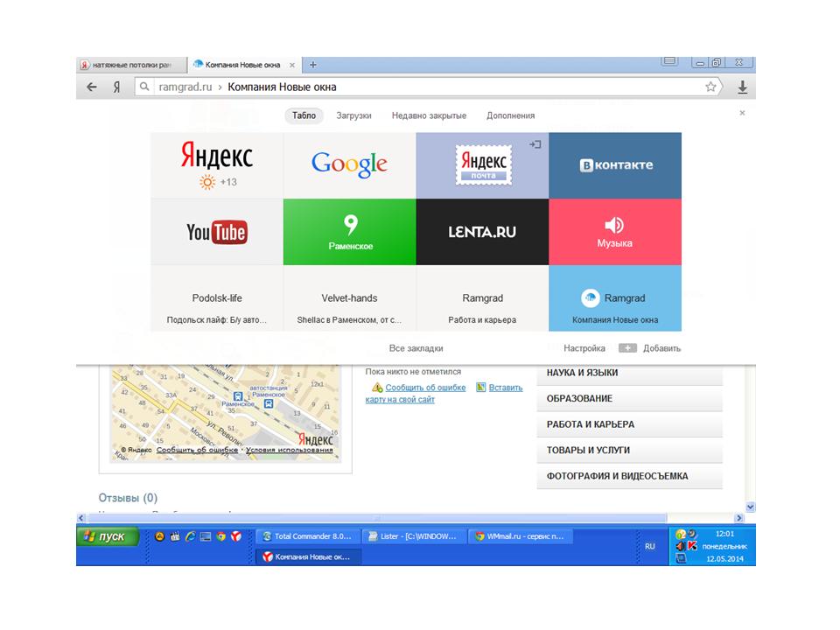Launch the media player clapperboard quick-launch icon
This screenshot has width=840, height=630.
(175, 536)
